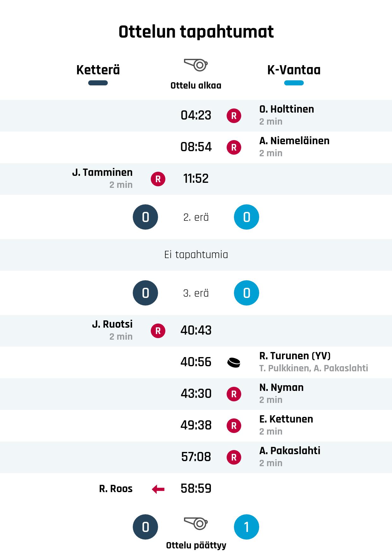The image size is (392, 556).
Task: Click K-Vantaa's final score circle showing 1
Action: point(246,527)
